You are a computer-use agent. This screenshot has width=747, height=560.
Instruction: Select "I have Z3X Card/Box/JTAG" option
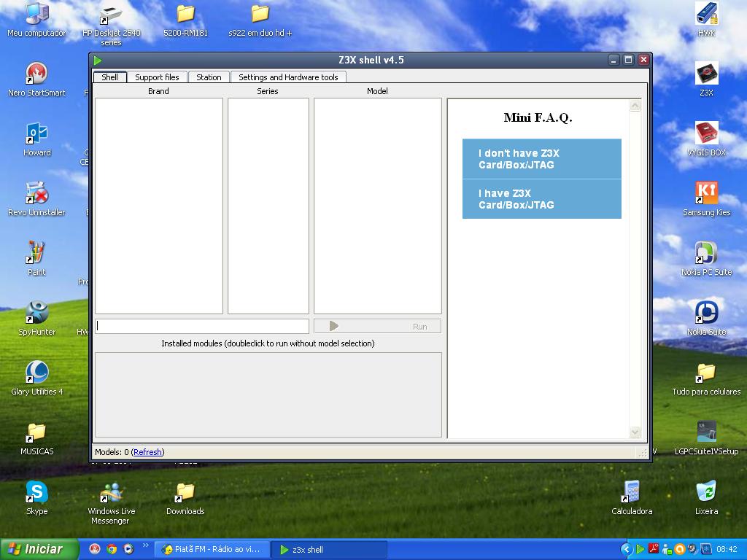click(x=542, y=199)
